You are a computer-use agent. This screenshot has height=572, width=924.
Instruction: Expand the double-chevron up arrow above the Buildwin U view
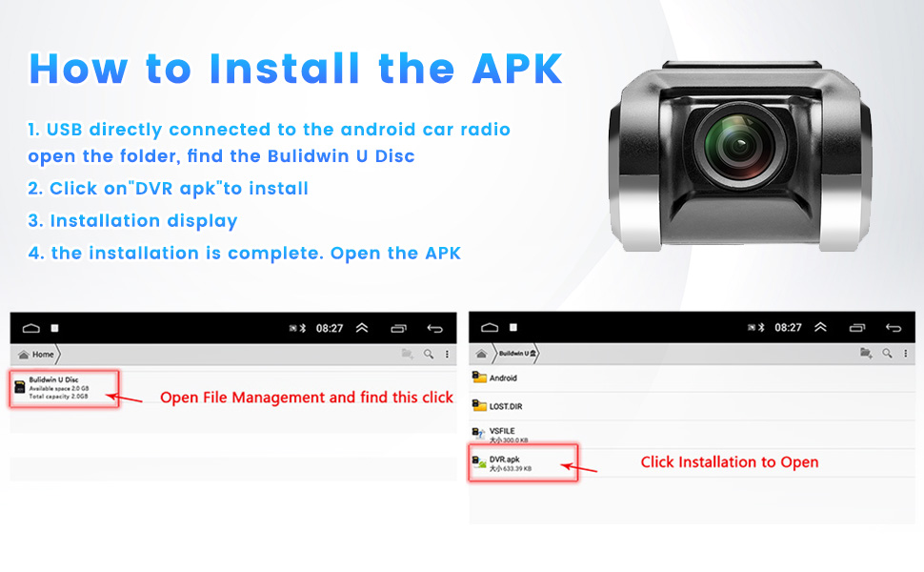point(820,327)
